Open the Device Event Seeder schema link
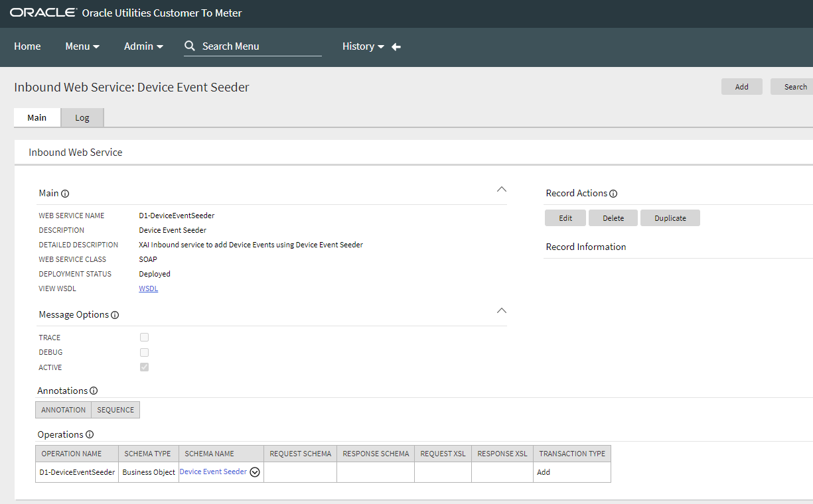Image resolution: width=813 pixels, height=504 pixels. [x=213, y=472]
